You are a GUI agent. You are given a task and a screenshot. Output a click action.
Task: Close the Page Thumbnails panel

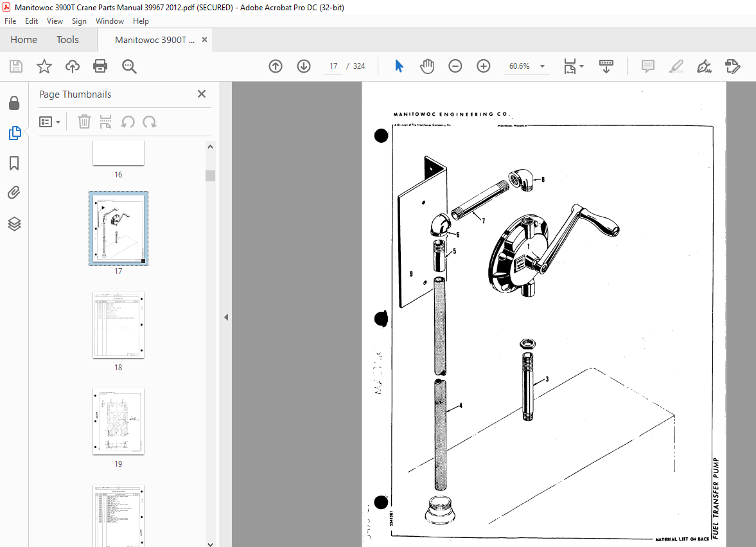point(202,94)
